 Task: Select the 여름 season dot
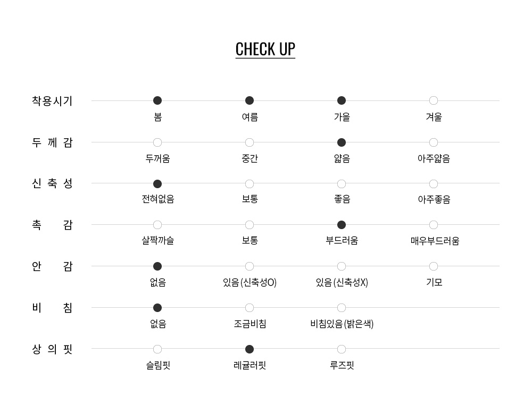[250, 100]
